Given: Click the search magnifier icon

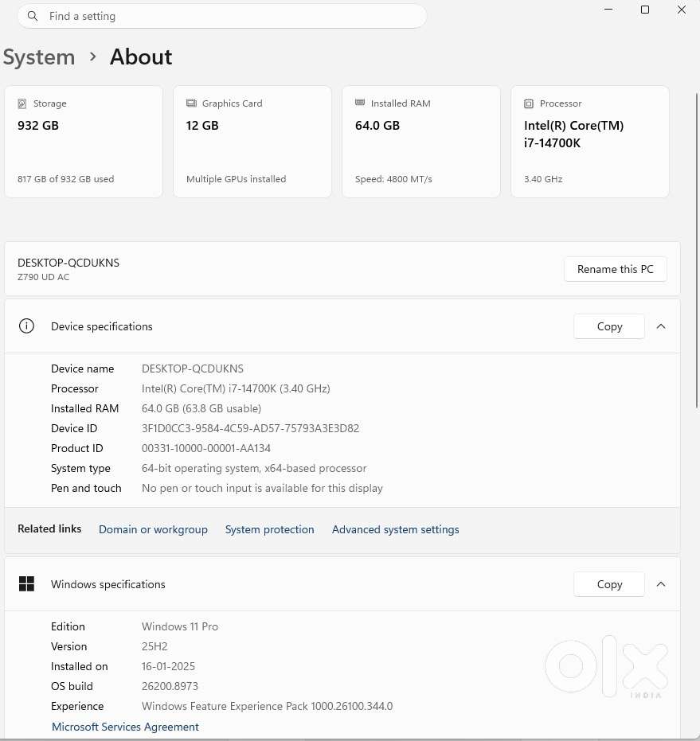Looking at the screenshot, I should [32, 16].
